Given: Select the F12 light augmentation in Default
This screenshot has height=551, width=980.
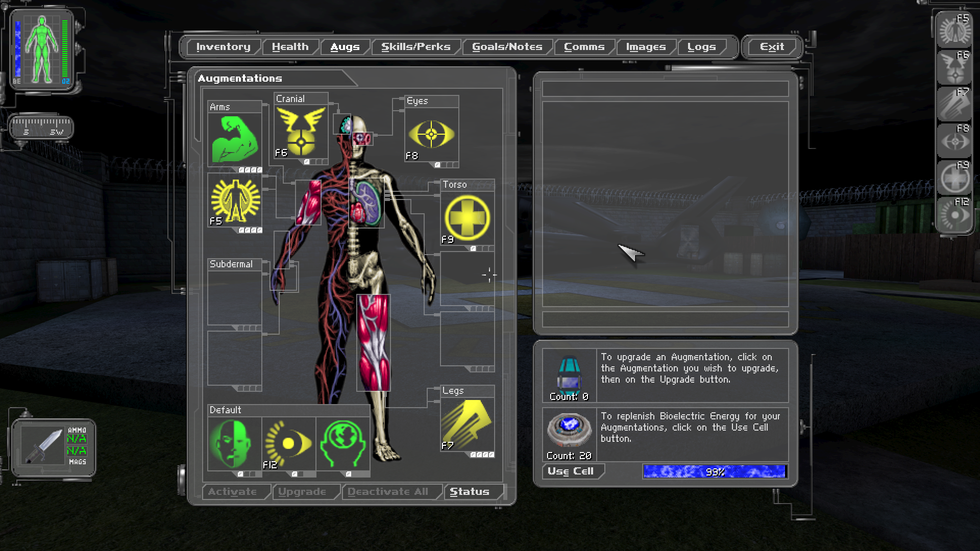Looking at the screenshot, I should [x=289, y=444].
